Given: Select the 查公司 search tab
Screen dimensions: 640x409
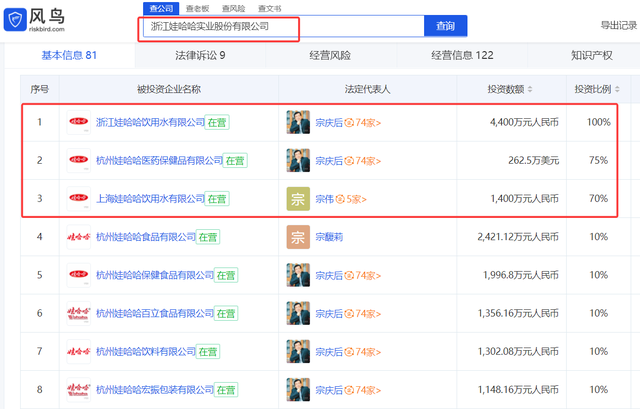Looking at the screenshot, I should (161, 9).
